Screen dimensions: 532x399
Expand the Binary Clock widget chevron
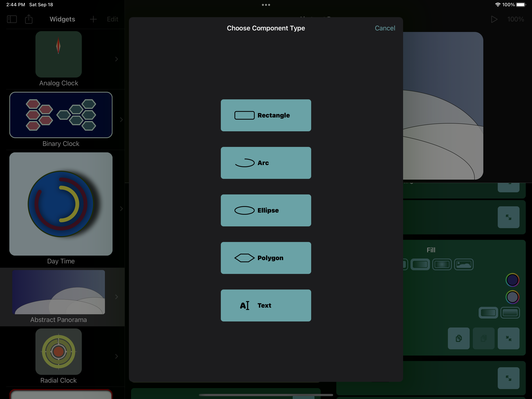(121, 120)
